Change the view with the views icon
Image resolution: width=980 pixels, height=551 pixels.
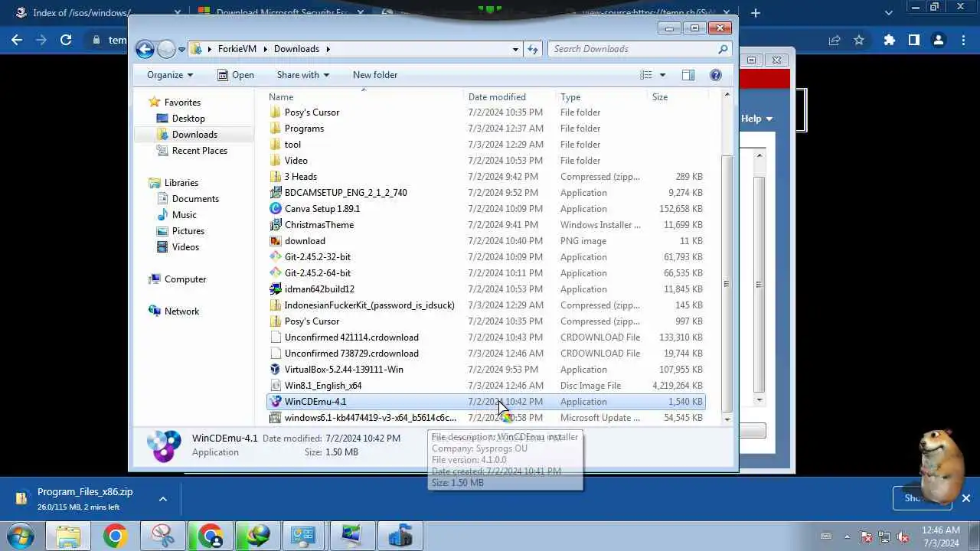[x=646, y=75]
